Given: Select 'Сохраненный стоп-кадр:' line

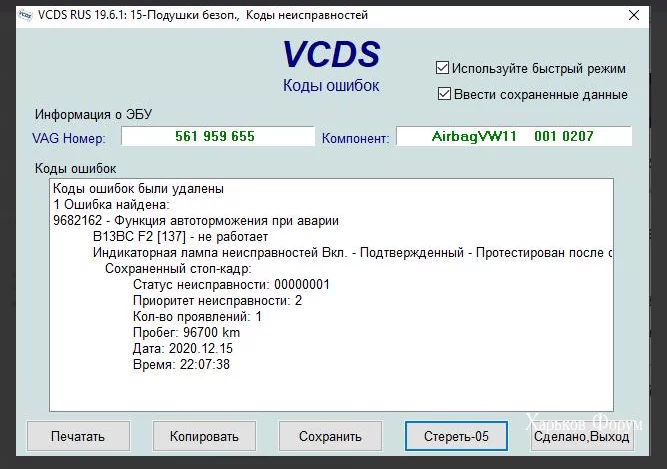Looking at the screenshot, I should point(178,269).
